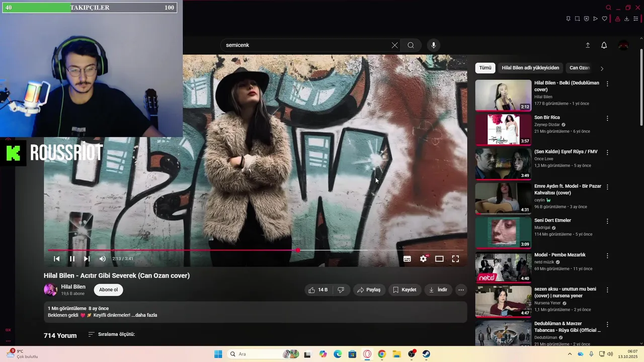Click the browser flow send arrow icon
The image size is (644, 362).
[595, 19]
